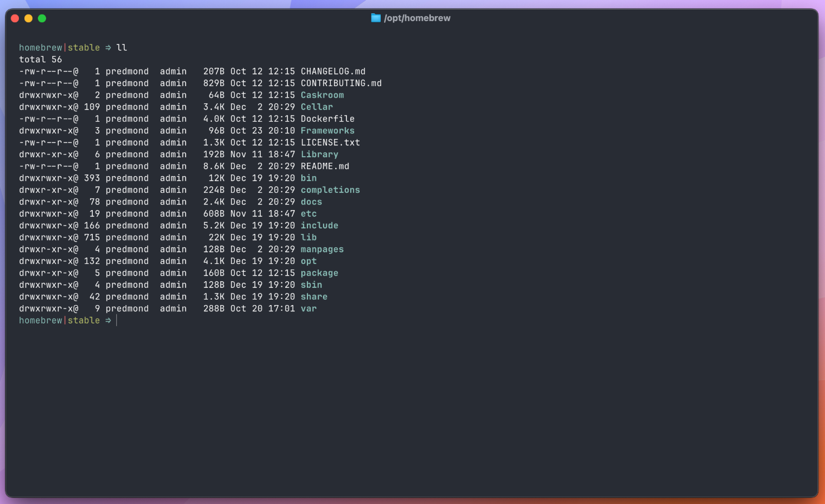Click the folder icon in the title bar
Screen dimensions: 825x504
(x=376, y=18)
